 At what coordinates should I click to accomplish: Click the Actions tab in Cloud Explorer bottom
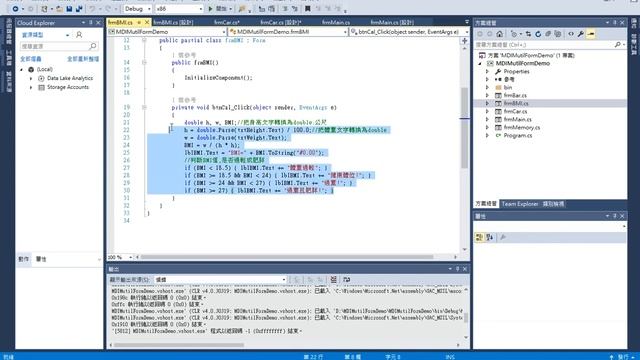[24, 259]
